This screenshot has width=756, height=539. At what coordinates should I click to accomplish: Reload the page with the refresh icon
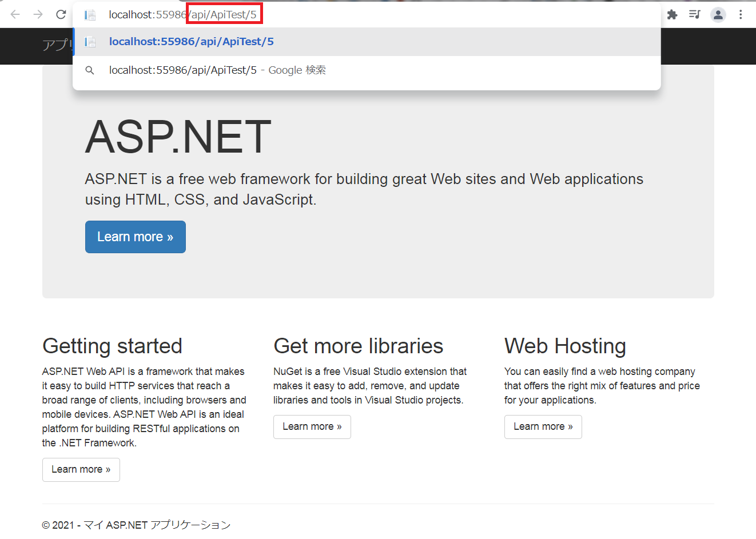pos(61,14)
